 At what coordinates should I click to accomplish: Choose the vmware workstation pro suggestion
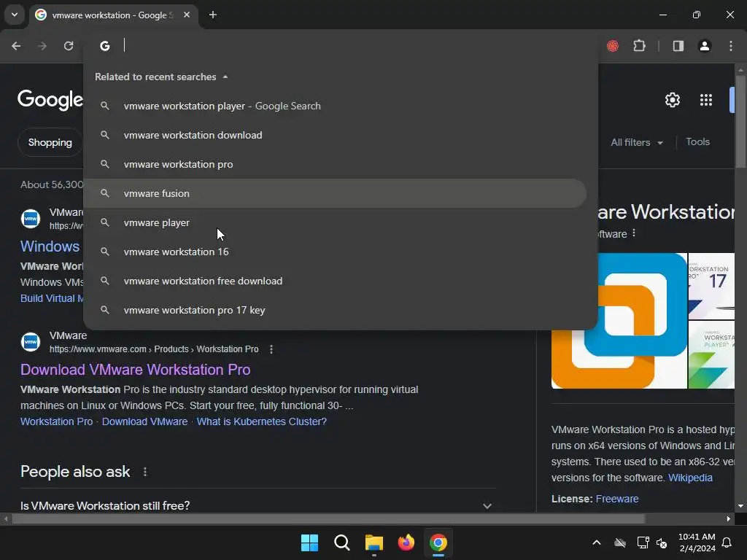point(334,164)
